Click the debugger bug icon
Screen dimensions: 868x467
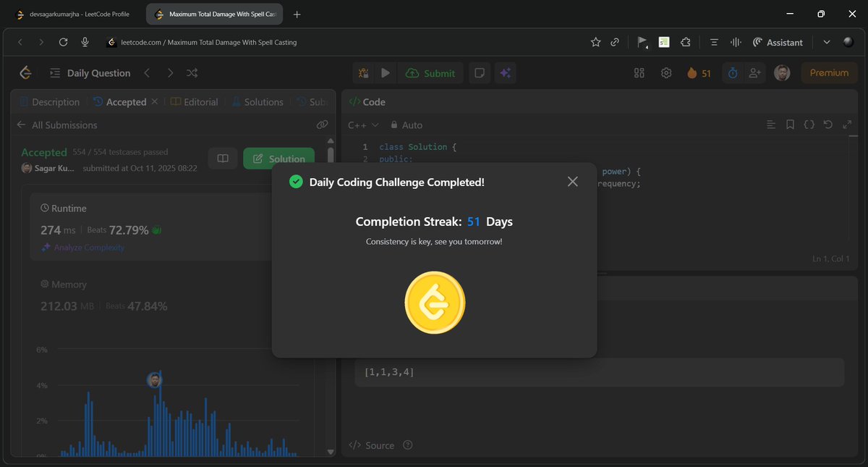coord(363,73)
